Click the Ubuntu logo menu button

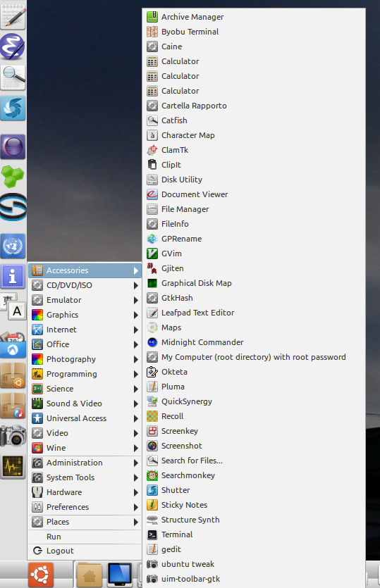pyautogui.click(x=41, y=574)
